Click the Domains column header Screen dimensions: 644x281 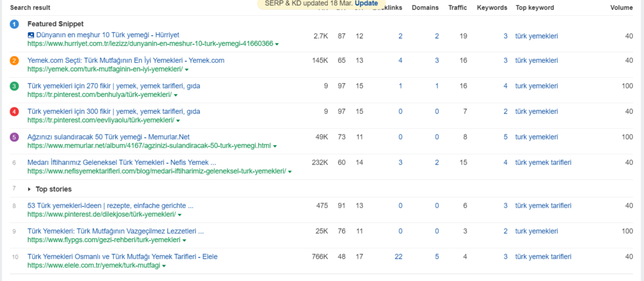(425, 8)
